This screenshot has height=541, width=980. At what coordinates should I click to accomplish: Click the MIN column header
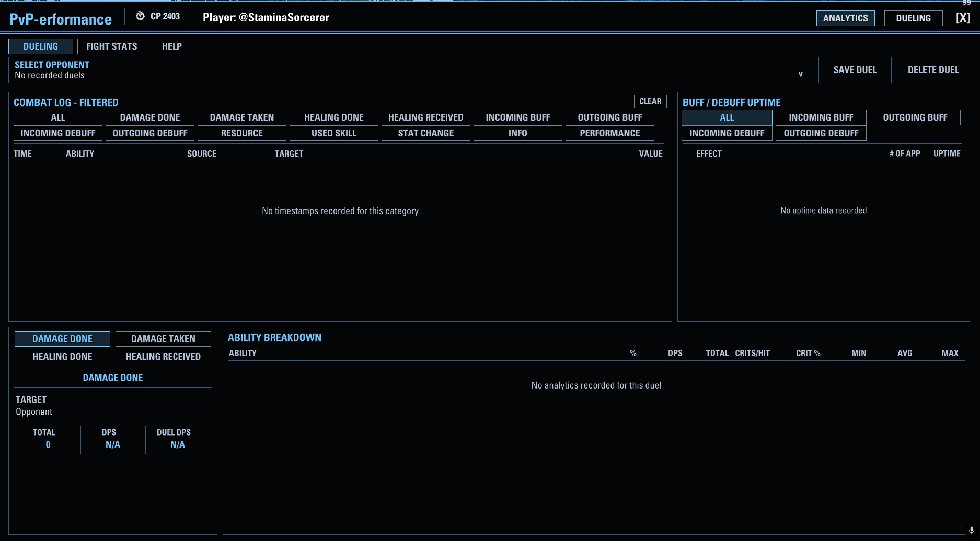859,353
